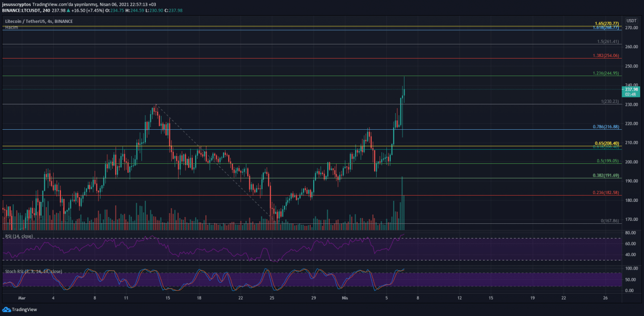Select the red 0.236(182.58) retracement line label

click(x=606, y=193)
